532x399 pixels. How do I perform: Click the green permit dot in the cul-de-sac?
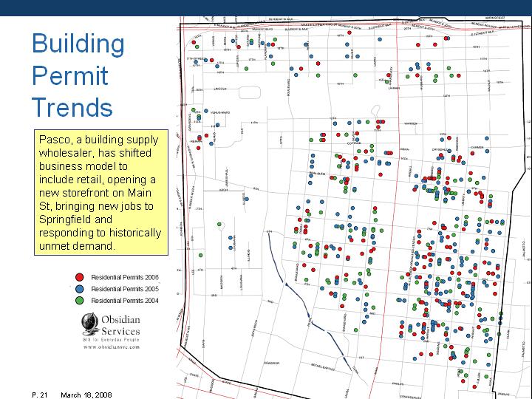tap(219, 225)
